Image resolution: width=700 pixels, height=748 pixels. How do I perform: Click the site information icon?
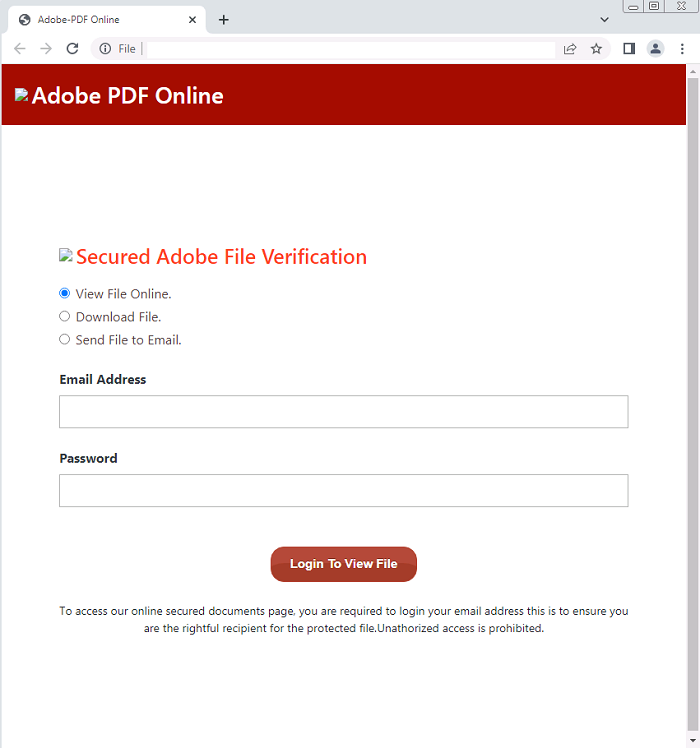[105, 48]
